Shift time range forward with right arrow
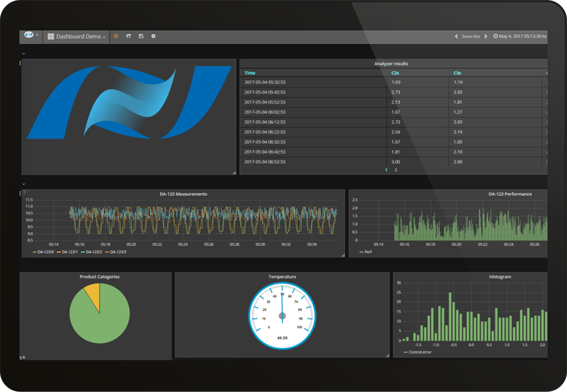Screen dimensions: 567x392 click(x=485, y=37)
